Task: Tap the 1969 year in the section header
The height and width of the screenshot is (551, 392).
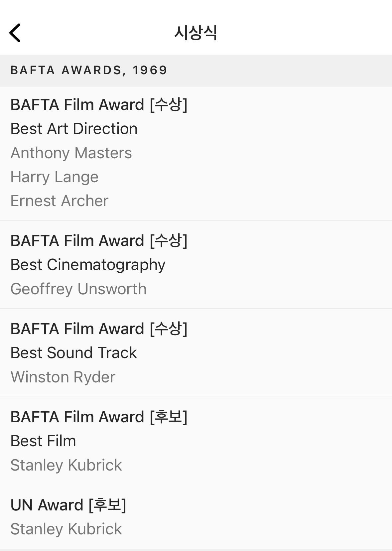Action: coord(150,70)
